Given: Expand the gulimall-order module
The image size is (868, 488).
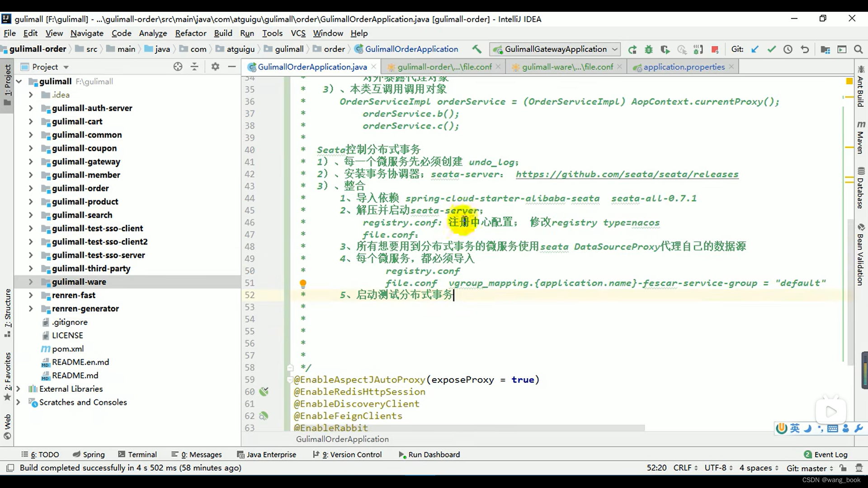Looking at the screenshot, I should coord(31,188).
